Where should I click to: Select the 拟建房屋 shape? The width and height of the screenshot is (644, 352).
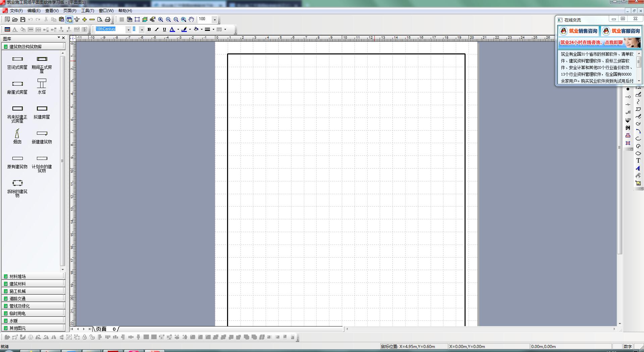tap(42, 113)
